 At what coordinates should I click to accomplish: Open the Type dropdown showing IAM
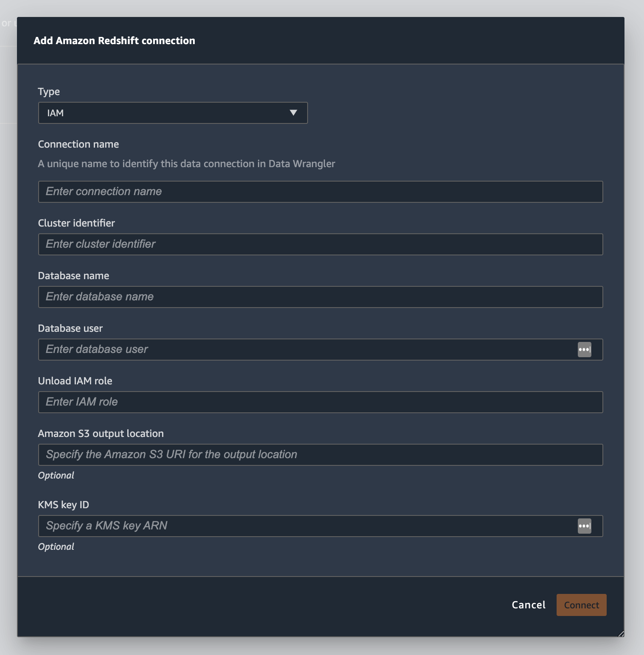tap(173, 113)
